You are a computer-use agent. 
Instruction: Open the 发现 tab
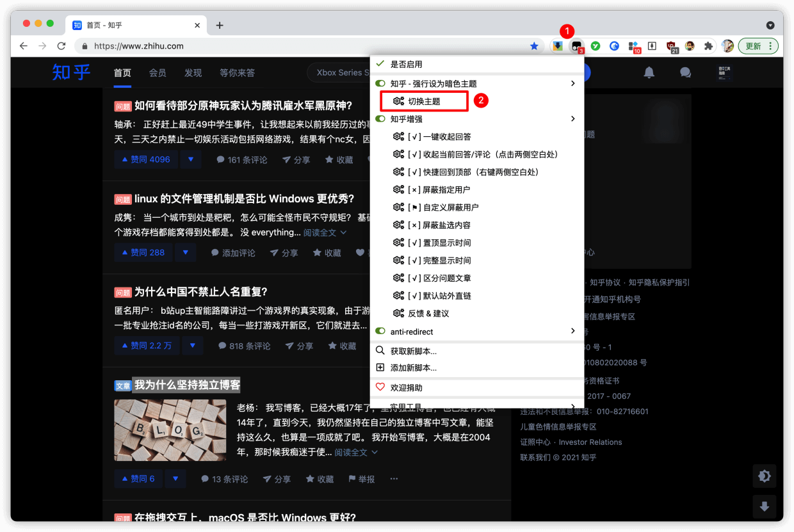(193, 72)
